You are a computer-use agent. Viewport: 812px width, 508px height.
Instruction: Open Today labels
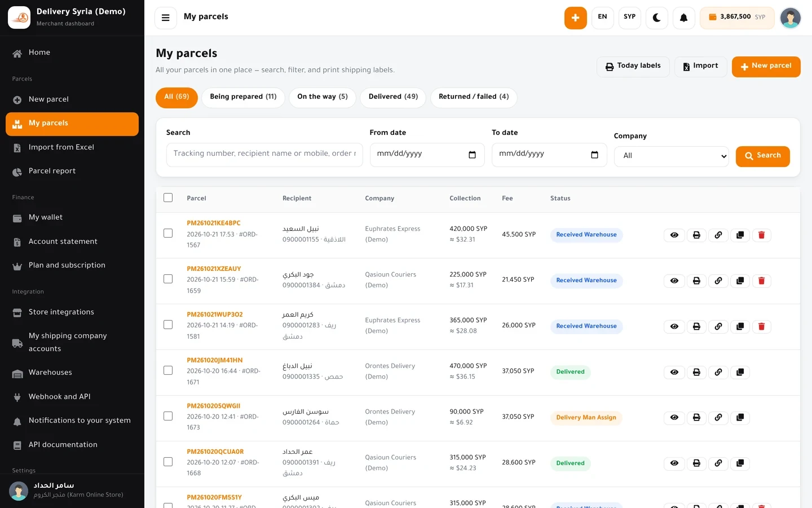[x=633, y=67]
